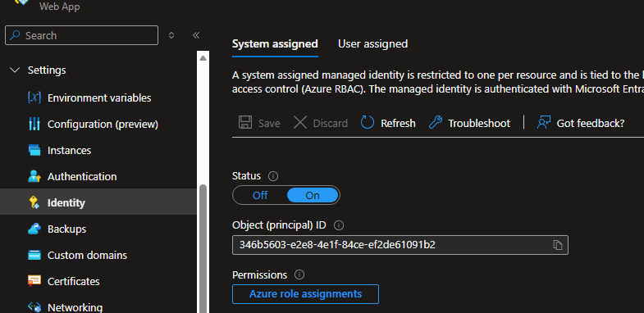Image resolution: width=644 pixels, height=313 pixels.
Task: Click the Object principal ID text field
Action: (x=400, y=245)
